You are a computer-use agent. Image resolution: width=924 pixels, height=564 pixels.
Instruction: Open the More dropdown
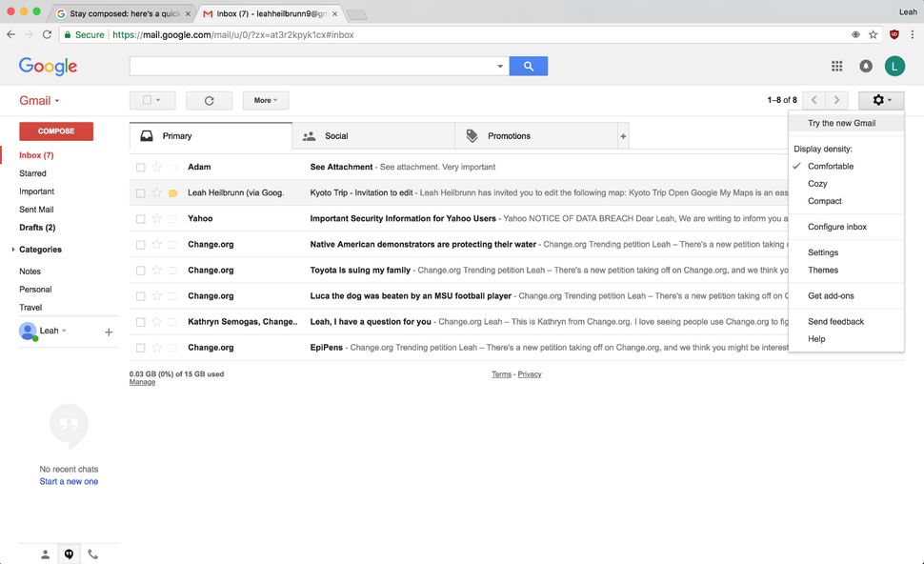click(265, 100)
